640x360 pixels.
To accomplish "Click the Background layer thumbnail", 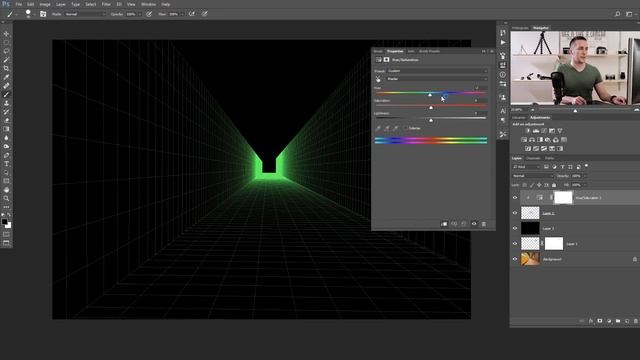I will pyautogui.click(x=530, y=259).
